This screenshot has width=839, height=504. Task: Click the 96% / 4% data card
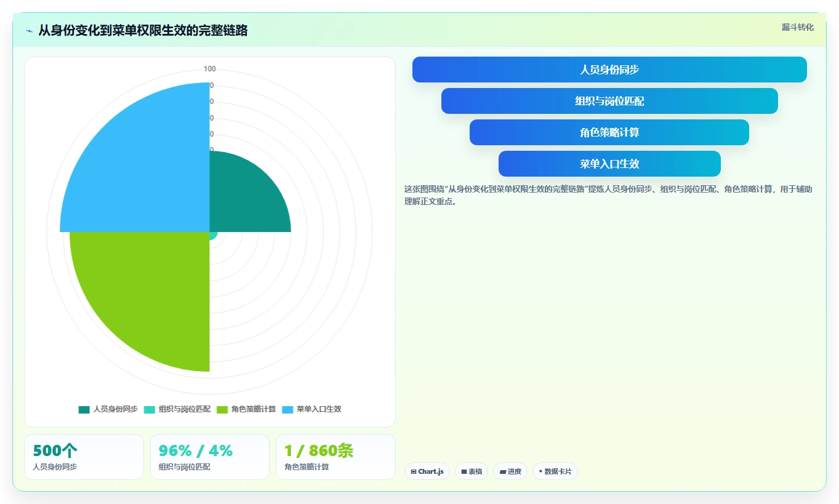click(210, 457)
